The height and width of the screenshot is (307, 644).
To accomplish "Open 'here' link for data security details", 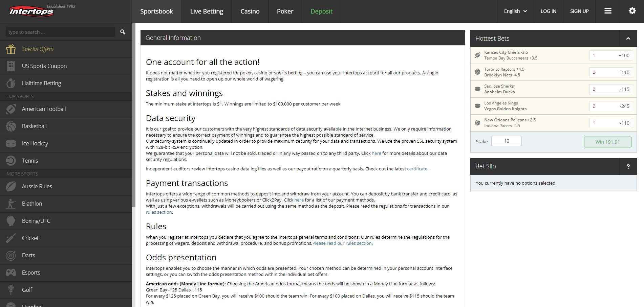I will point(376,153).
